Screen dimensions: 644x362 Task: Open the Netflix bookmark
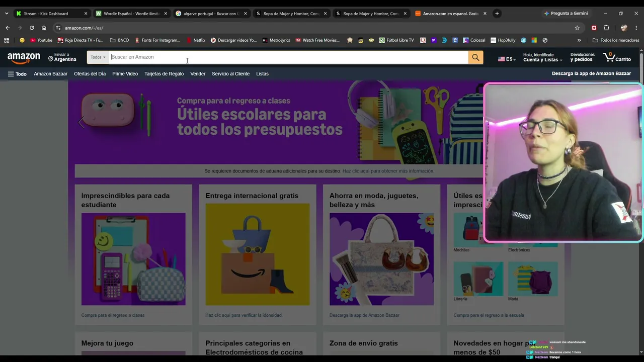point(196,40)
